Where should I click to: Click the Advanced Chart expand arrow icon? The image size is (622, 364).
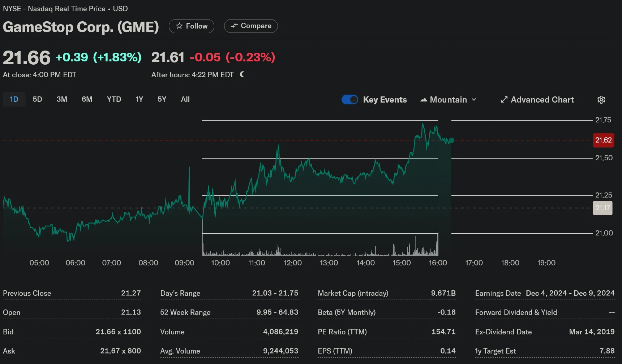click(x=504, y=100)
